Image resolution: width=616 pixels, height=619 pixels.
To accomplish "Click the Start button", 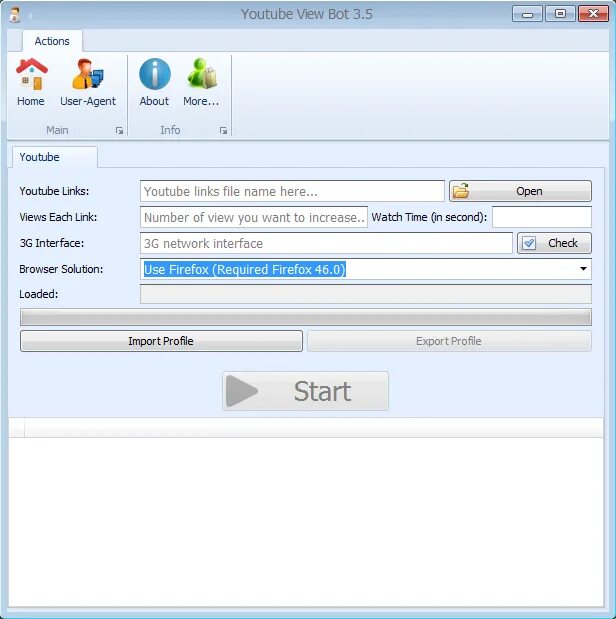I will point(305,391).
